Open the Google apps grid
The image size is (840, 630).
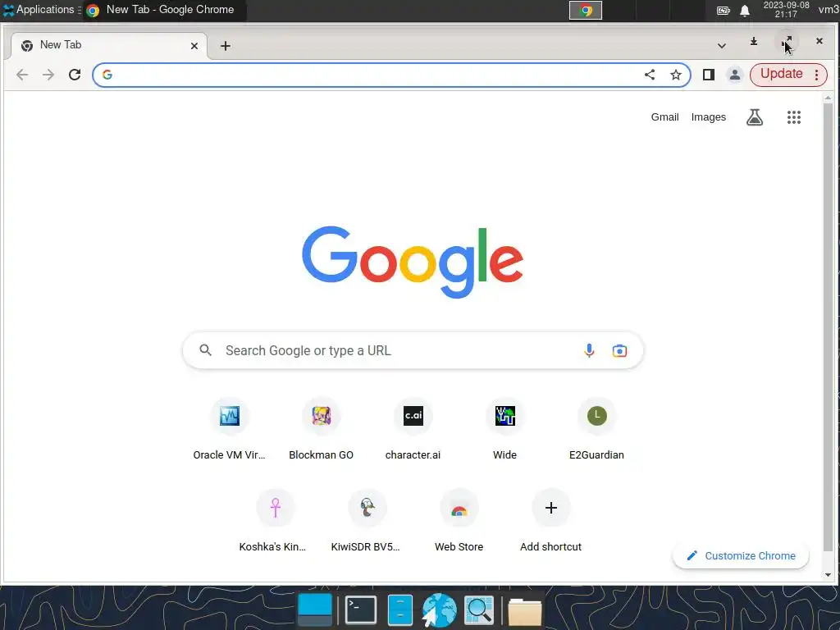(x=793, y=117)
